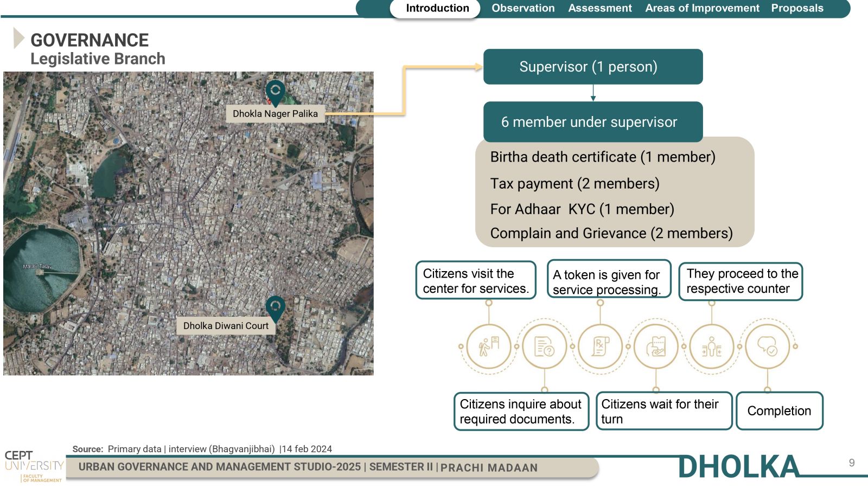
Task: Click the token receipt scroll icon
Action: 600,346
